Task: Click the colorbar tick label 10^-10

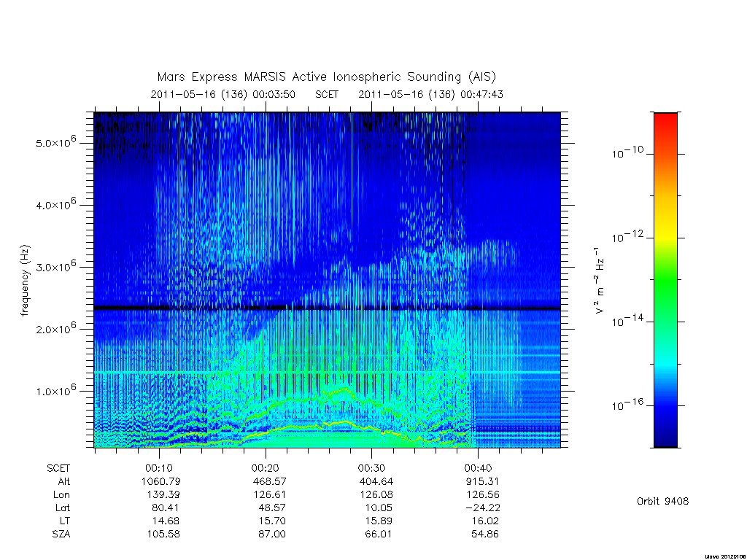Action: coord(627,152)
